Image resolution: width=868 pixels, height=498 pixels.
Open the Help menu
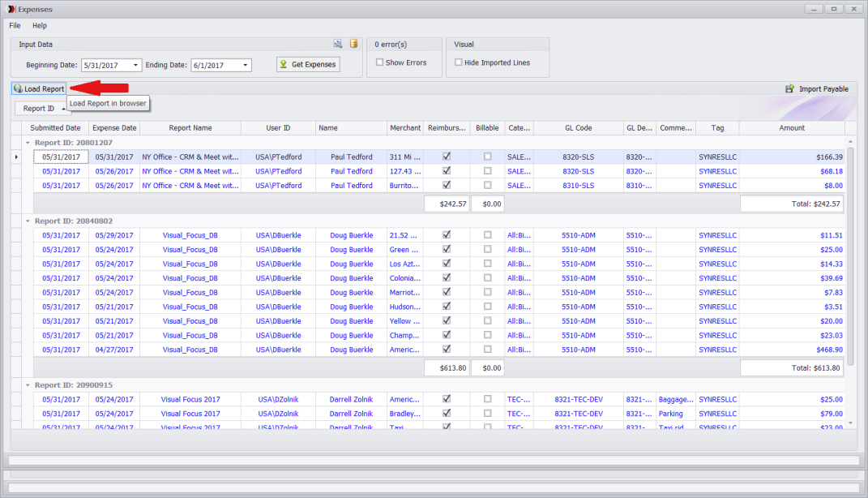(40, 26)
